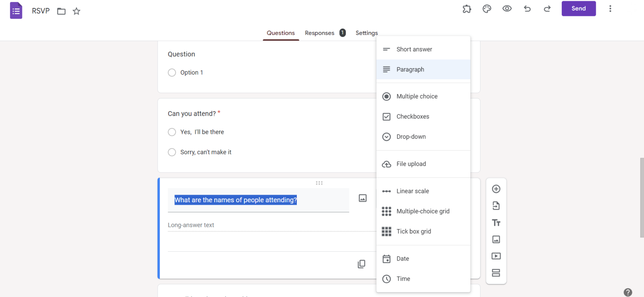The height and width of the screenshot is (297, 644).
Task: Choose Paragraph question type
Action: click(x=423, y=70)
